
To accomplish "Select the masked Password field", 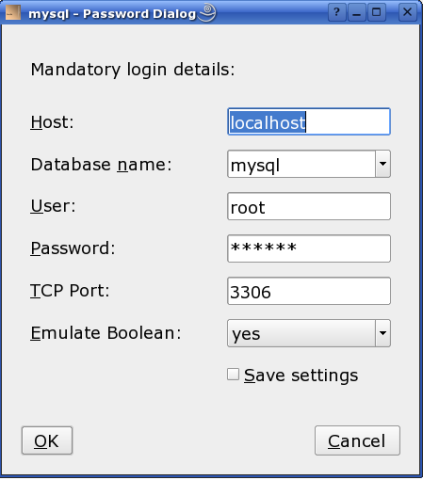I will (309, 248).
